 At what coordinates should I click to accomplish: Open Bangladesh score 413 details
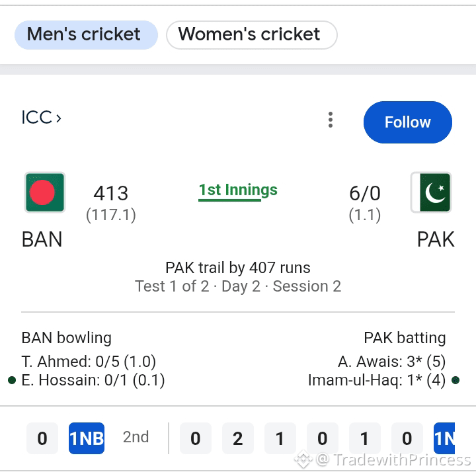coord(111,204)
